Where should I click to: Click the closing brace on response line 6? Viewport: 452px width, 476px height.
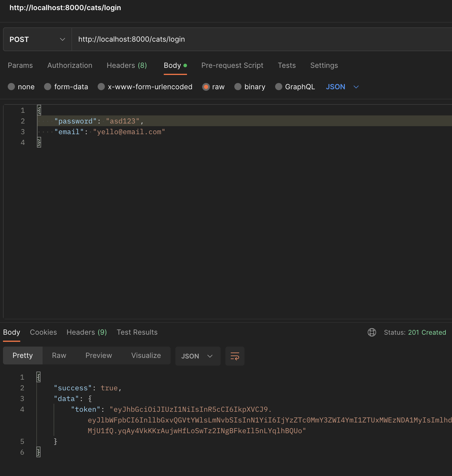pyautogui.click(x=38, y=452)
